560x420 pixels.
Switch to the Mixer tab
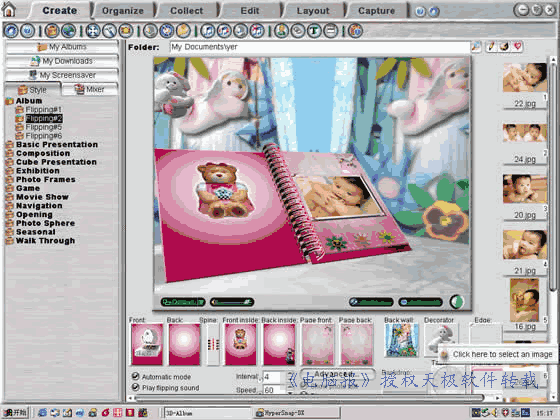pos(90,89)
